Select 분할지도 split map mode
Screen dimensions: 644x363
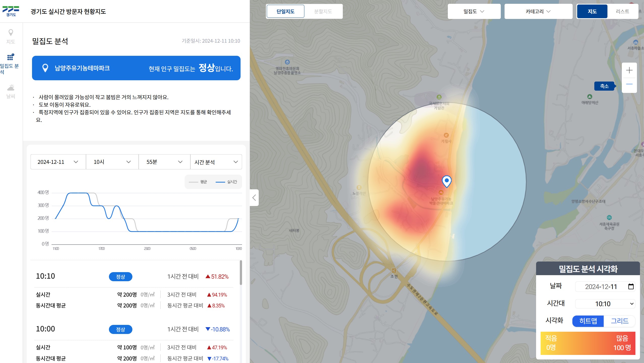pos(323,11)
